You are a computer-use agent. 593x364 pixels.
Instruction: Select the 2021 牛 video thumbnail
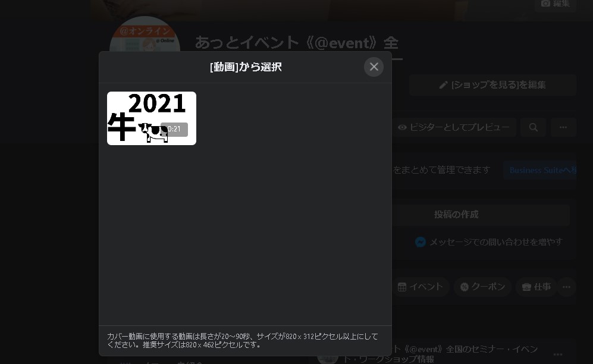(152, 118)
